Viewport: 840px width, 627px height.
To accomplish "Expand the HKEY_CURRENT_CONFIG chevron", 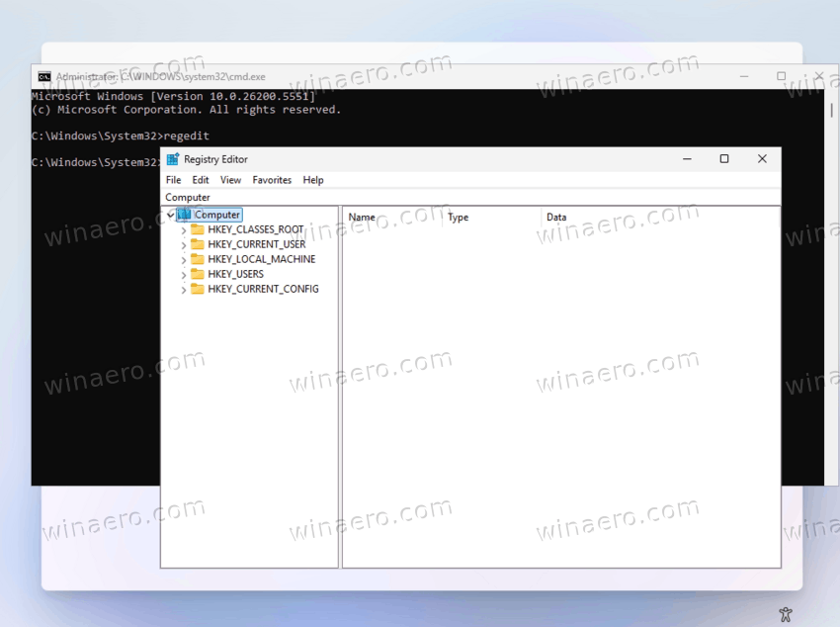I will 184,290.
